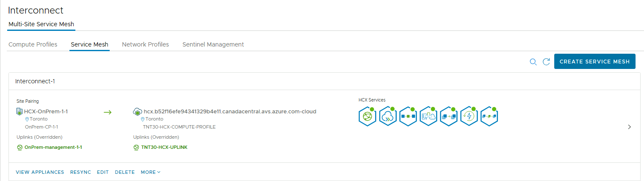This screenshot has width=644, height=181.
Task: Click the cloud with arrows service hexagon
Action: (387, 116)
